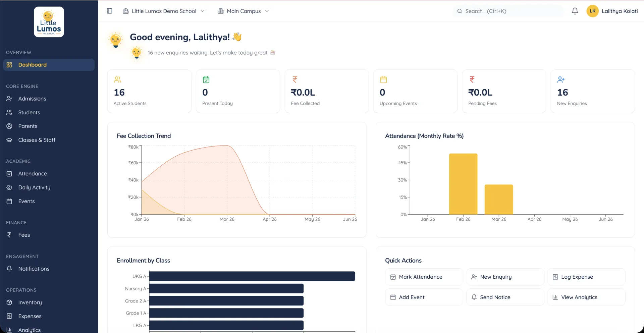Click the Expenses receipt icon in sidebar
This screenshot has width=644, height=333.
pyautogui.click(x=9, y=316)
